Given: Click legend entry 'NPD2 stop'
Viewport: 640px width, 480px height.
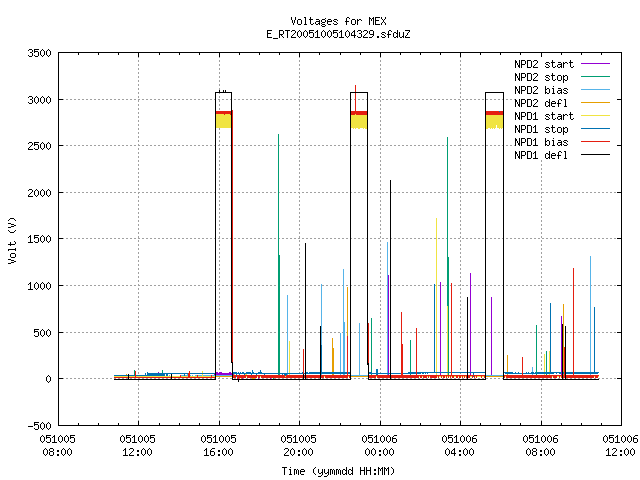Looking at the screenshot, I should pyautogui.click(x=541, y=77).
